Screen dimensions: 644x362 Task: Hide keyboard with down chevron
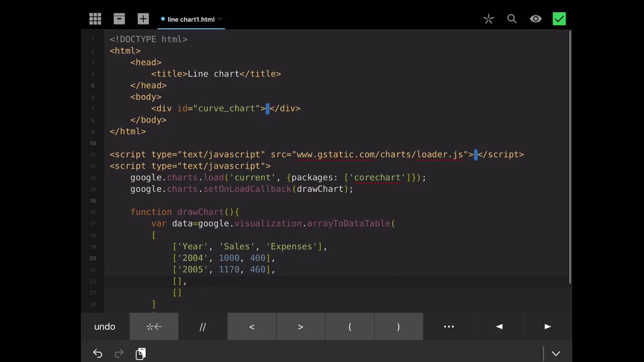556,354
